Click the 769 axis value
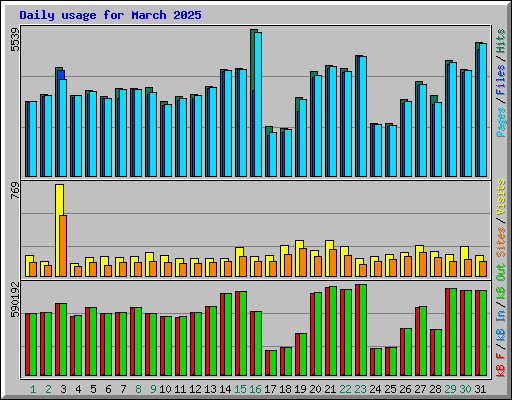Screen dimensions: 512x400 click(15, 191)
